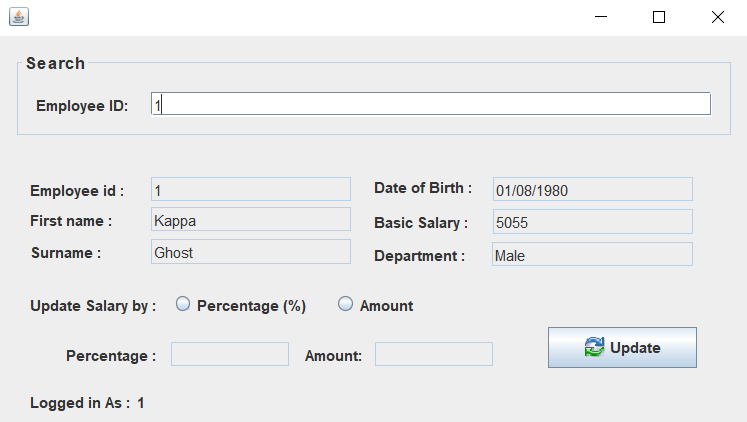The width and height of the screenshot is (747, 422).
Task: Select the Percentage (%) radio button
Action: [183, 305]
